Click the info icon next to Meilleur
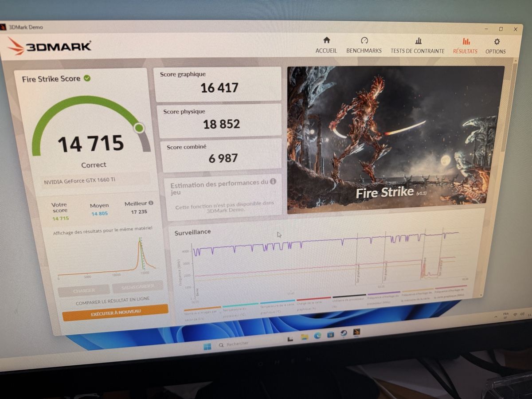 click(151, 203)
